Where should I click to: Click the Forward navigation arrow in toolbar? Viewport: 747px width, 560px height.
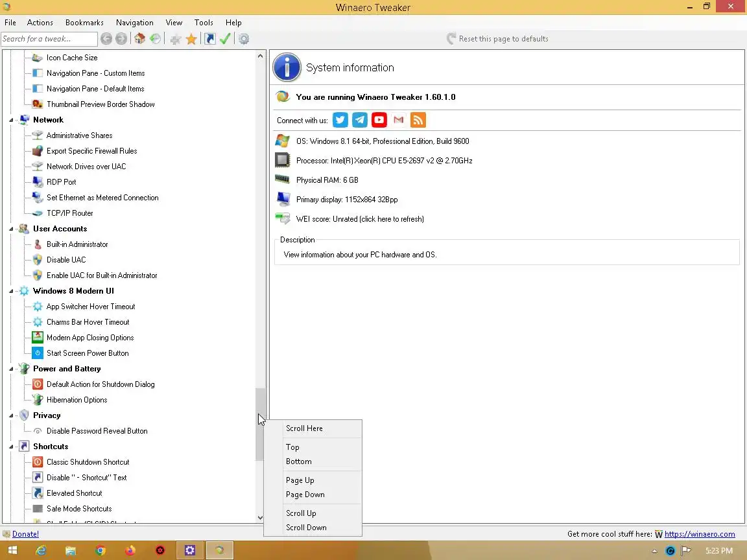[121, 39]
